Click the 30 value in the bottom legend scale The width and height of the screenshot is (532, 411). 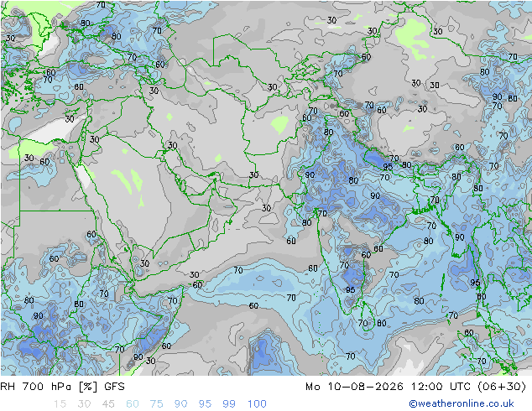(x=84, y=404)
